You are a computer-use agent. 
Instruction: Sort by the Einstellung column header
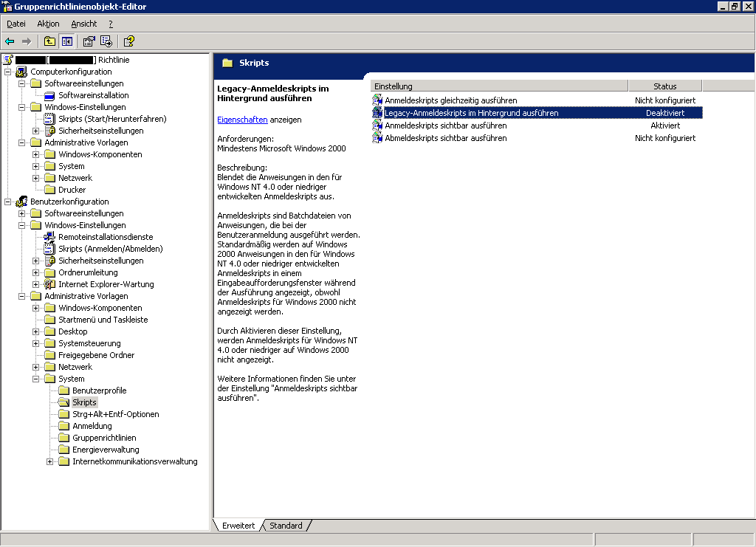tap(499, 86)
